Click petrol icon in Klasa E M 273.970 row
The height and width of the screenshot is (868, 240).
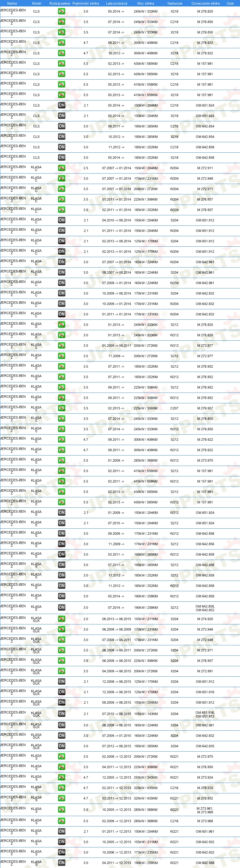point(62,461)
